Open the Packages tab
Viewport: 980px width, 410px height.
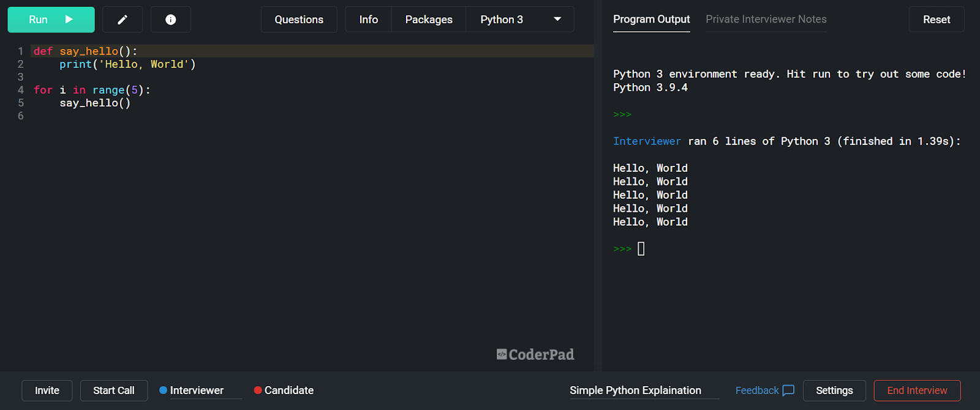coord(429,20)
